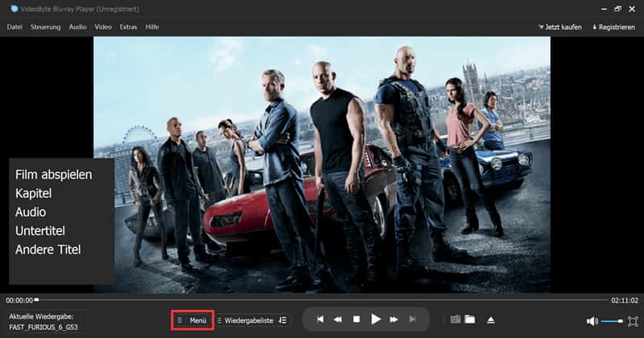The height and width of the screenshot is (338, 644).
Task: Click the total duration 02:11:02
Action: coord(625,301)
